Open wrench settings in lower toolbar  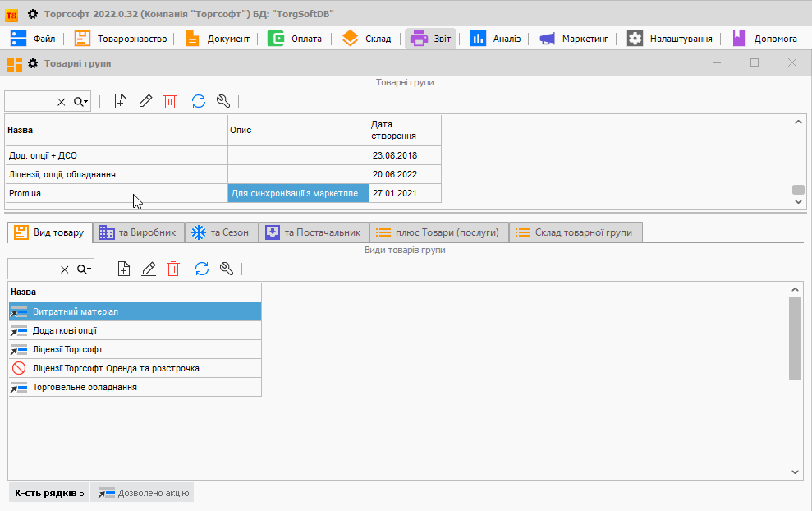click(x=227, y=269)
